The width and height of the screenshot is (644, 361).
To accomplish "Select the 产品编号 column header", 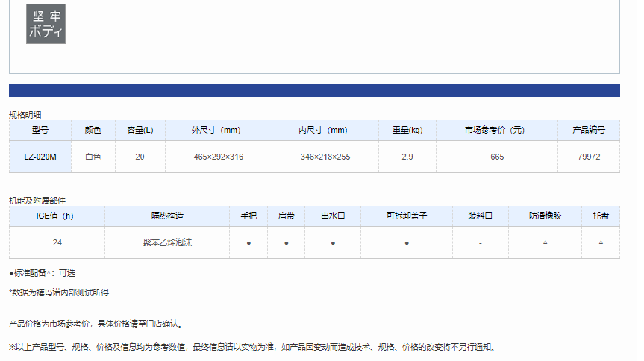I will click(589, 131).
